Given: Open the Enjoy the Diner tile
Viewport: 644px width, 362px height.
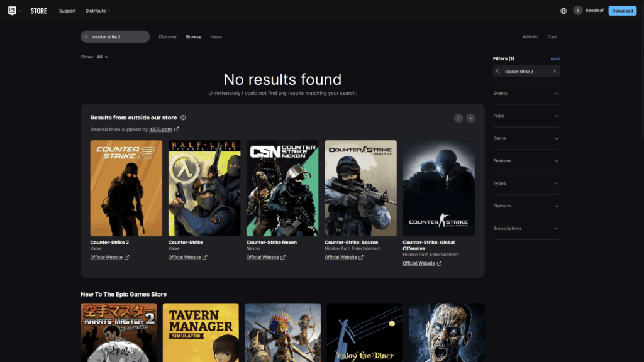Looking at the screenshot, I should (365, 333).
